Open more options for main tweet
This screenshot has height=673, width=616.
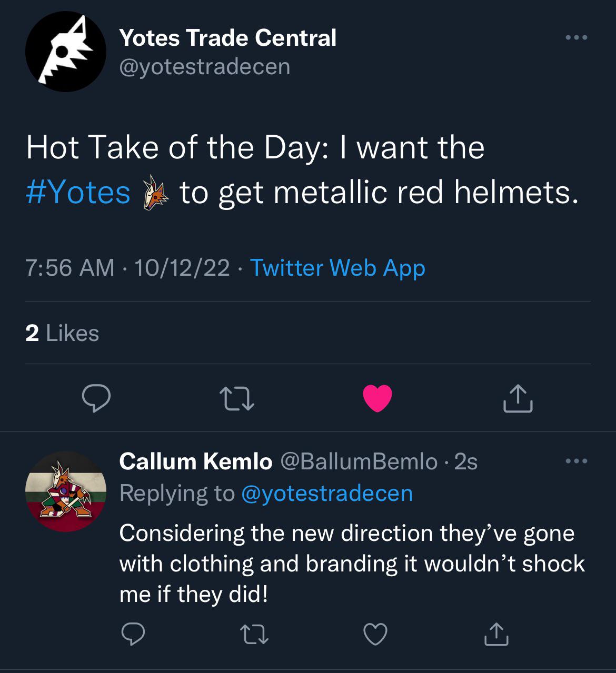(x=576, y=38)
